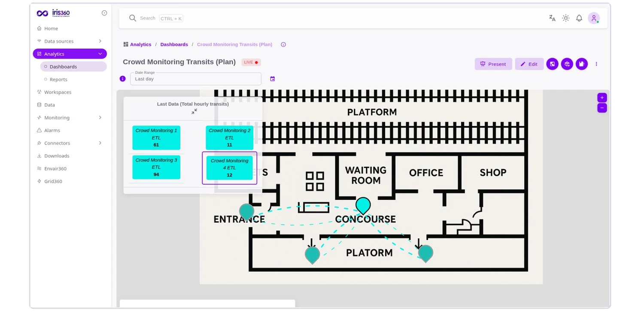Click the iris360 logo in the sidebar

coord(53,13)
